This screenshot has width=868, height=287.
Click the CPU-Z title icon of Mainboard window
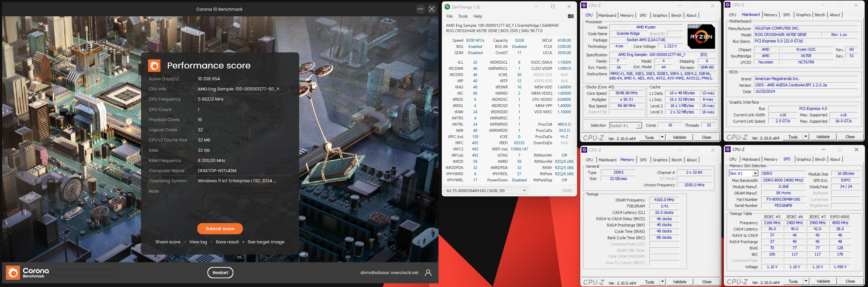728,5
